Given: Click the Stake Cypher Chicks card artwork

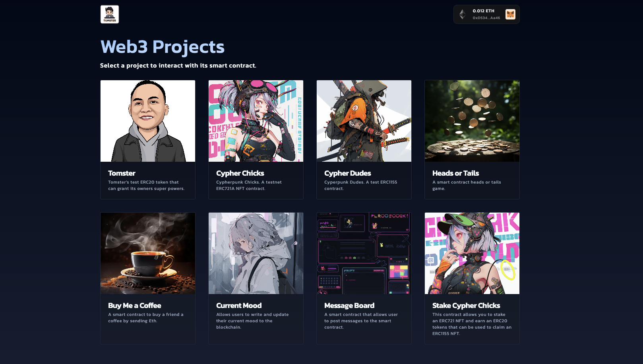Looking at the screenshot, I should click(x=472, y=253).
